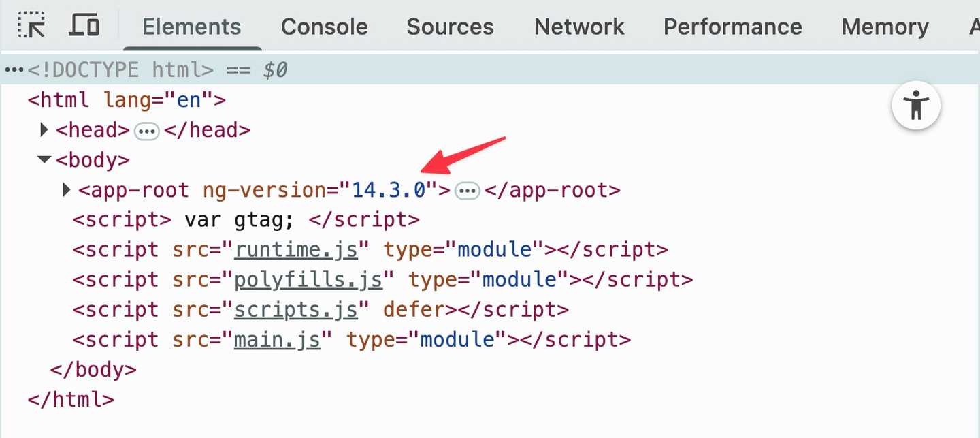This screenshot has width=980, height=438.
Task: Toggle the device toolbar icon
Action: pos(84,25)
